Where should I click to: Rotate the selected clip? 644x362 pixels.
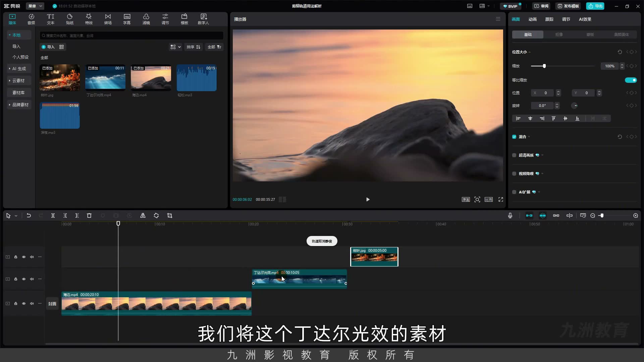156,216
